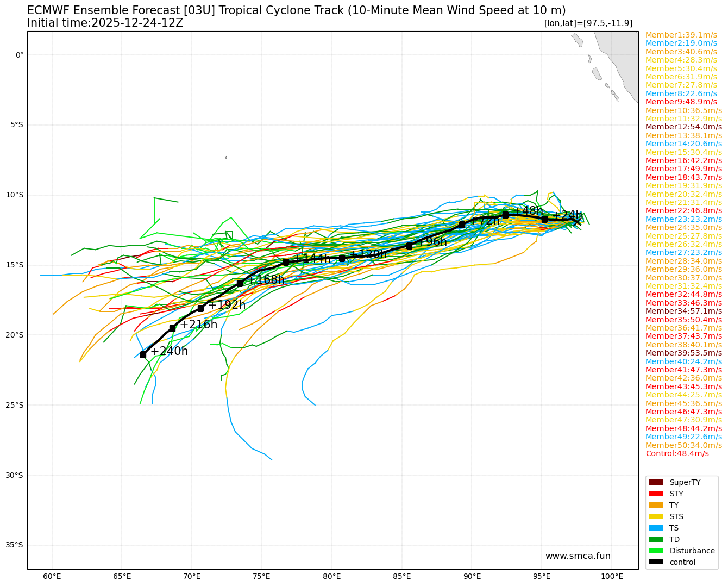Click the +120h track marker
This screenshot has height=586, width=728.
coord(342,259)
